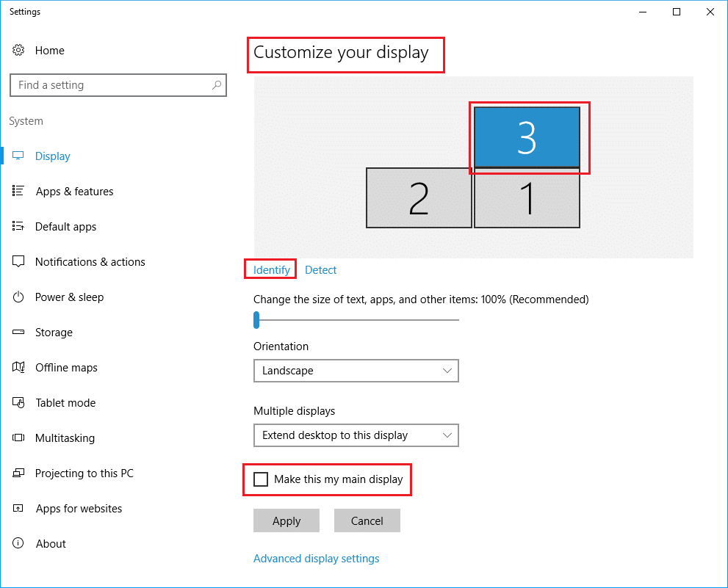This screenshot has width=728, height=588.
Task: Enable Make this my main display
Action: (260, 479)
